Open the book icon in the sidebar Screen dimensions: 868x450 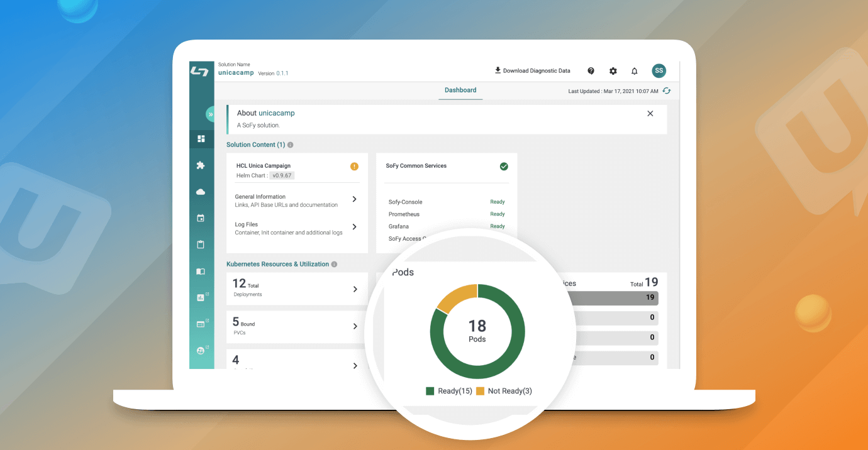(201, 272)
